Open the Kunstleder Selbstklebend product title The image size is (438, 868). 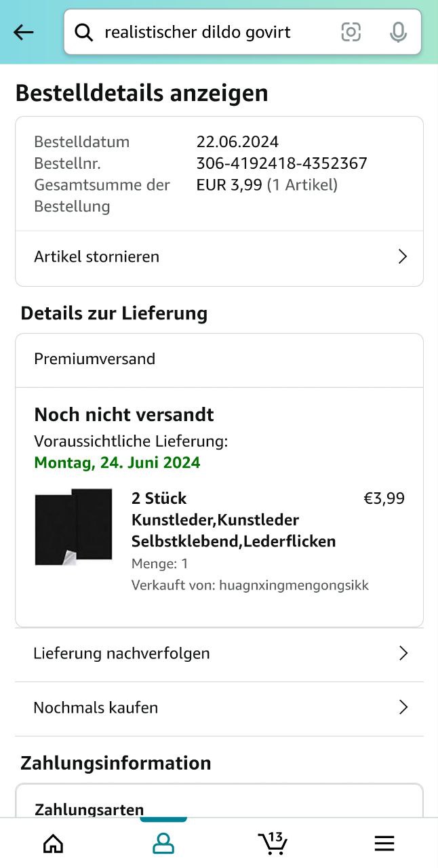click(x=233, y=520)
